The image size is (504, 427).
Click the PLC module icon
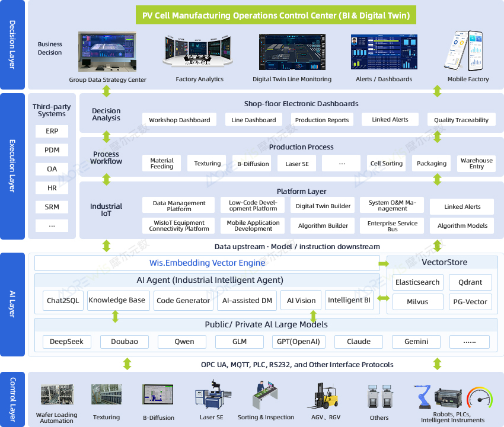point(448,397)
